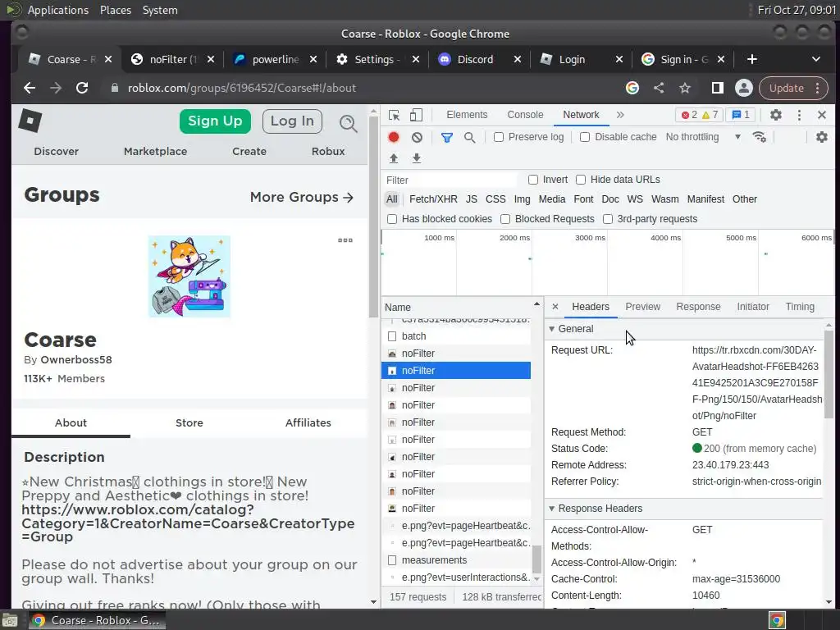Open the Applications menu in top panel
The height and width of the screenshot is (630, 840).
pyautogui.click(x=58, y=10)
